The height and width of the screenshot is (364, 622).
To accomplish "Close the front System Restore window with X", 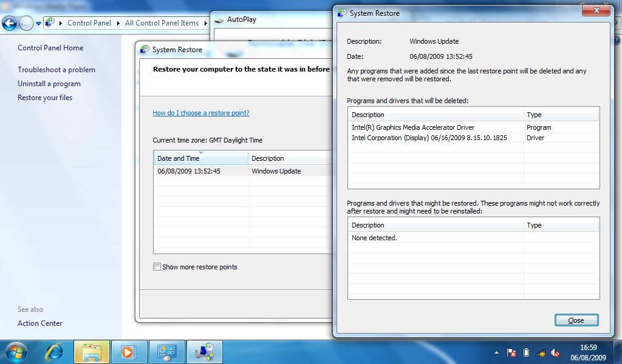I will pos(596,10).
